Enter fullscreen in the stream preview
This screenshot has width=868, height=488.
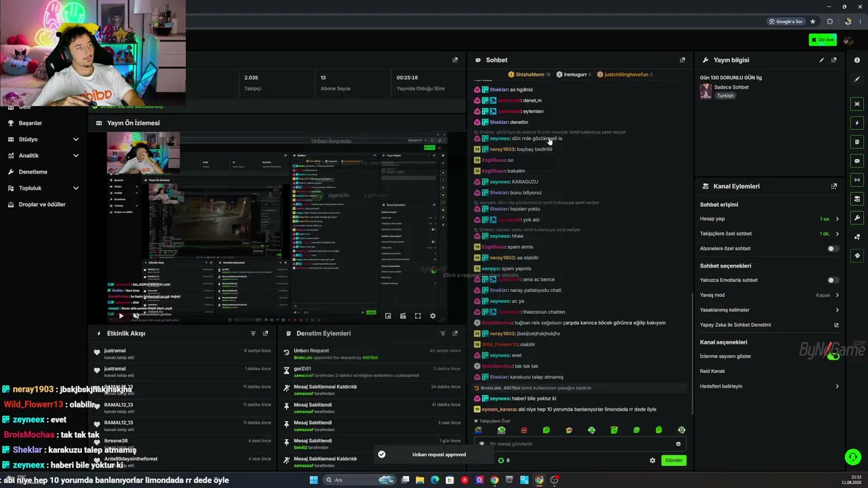[418, 316]
